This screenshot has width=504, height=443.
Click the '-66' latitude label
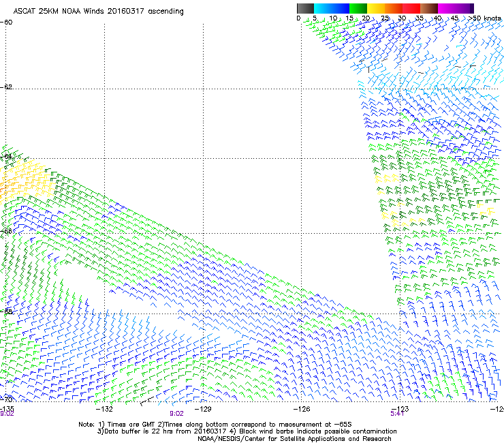pyautogui.click(x=6, y=231)
